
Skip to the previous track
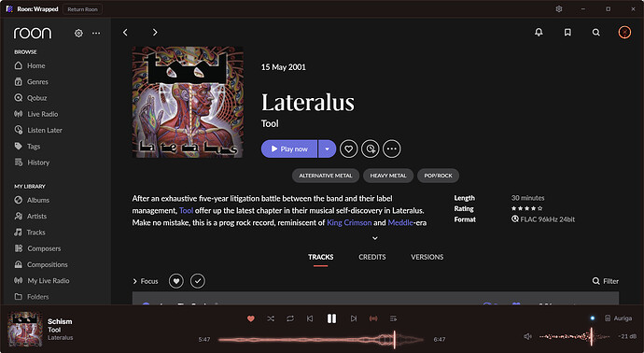tap(310, 318)
